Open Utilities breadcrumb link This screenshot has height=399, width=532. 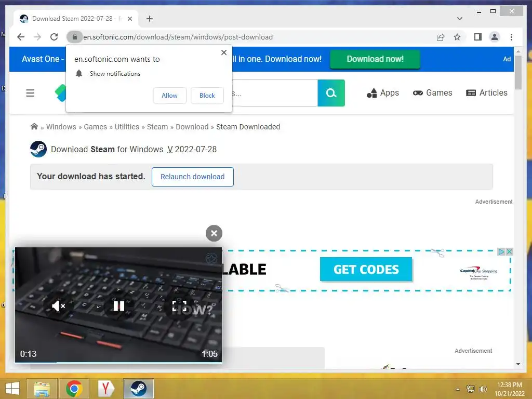(127, 127)
